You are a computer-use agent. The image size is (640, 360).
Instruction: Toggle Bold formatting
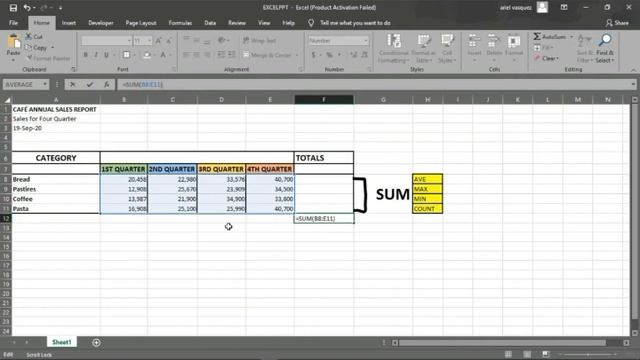tap(85, 55)
